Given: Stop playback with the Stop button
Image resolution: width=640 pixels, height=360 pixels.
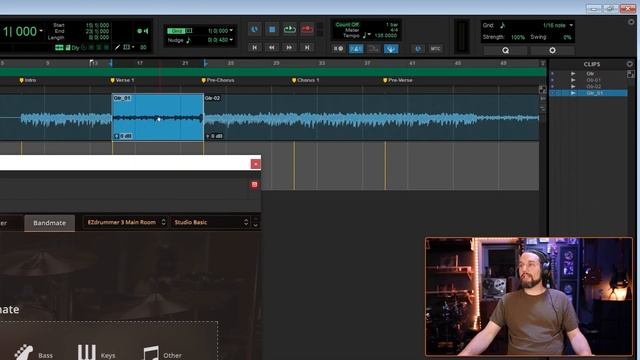Looking at the screenshot, I should tap(272, 29).
